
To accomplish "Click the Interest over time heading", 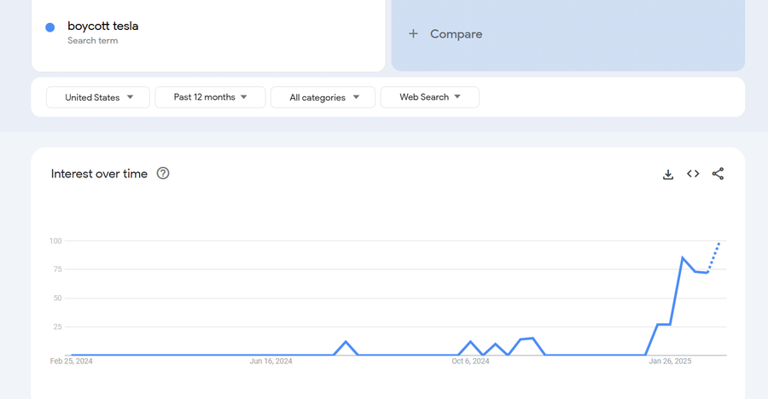I will click(99, 174).
